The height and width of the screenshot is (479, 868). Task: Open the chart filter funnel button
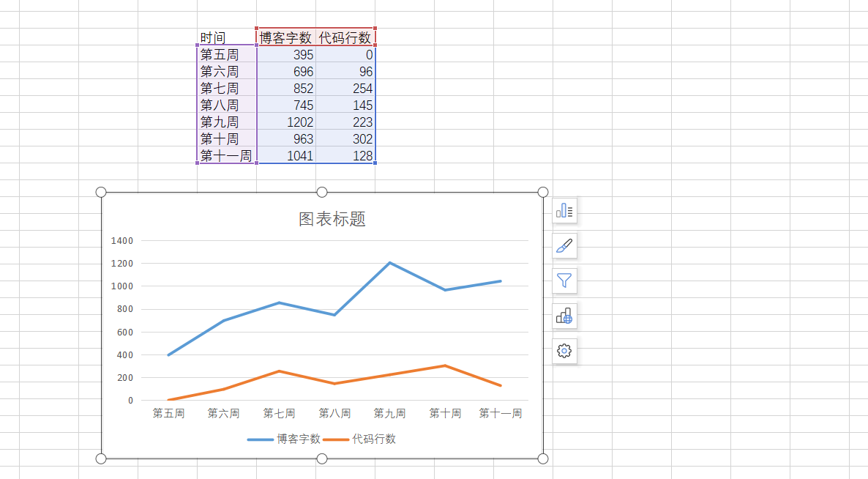click(564, 281)
